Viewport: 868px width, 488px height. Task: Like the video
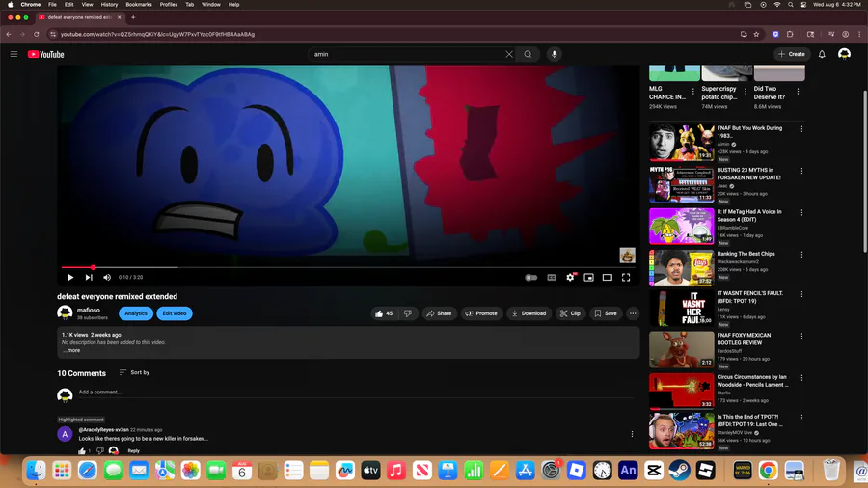pyautogui.click(x=384, y=313)
